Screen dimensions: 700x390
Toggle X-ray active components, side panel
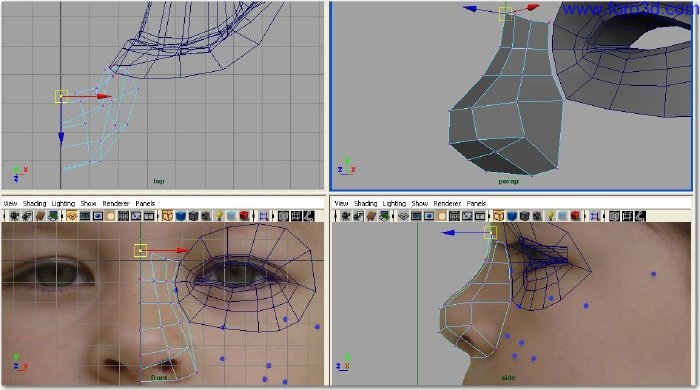tap(628, 216)
